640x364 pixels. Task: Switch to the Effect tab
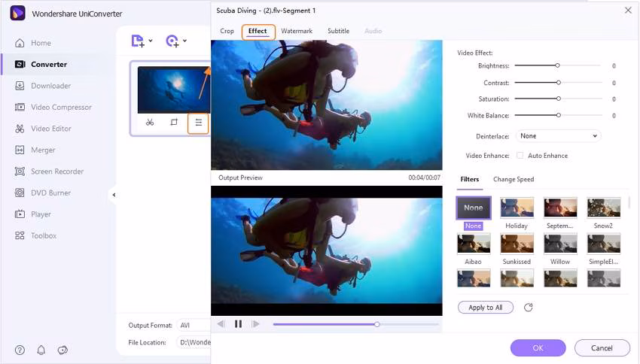click(258, 32)
